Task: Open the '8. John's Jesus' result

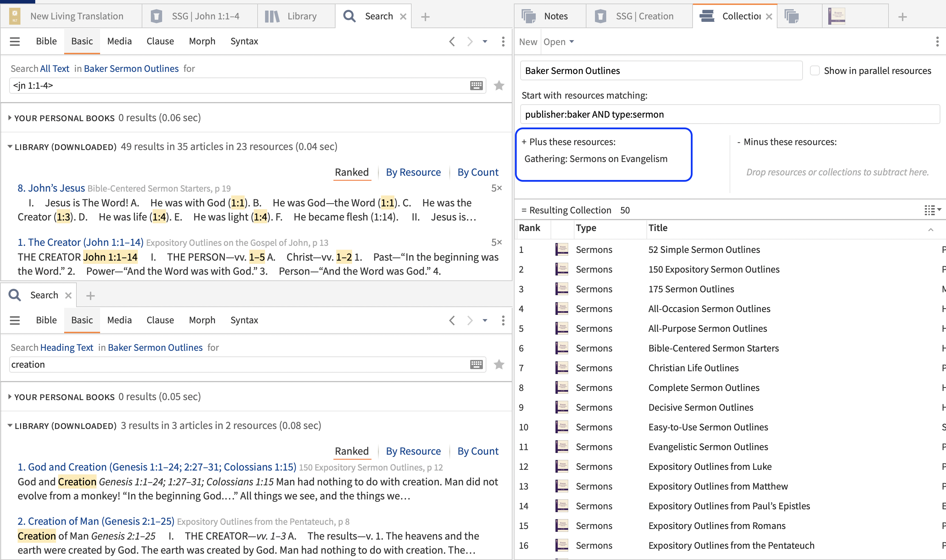Action: point(51,188)
